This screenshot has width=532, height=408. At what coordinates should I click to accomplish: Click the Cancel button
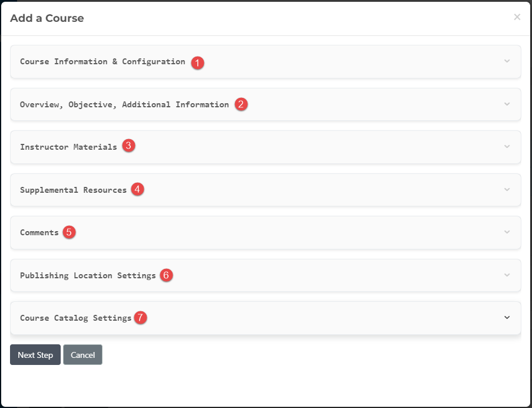[82, 354]
